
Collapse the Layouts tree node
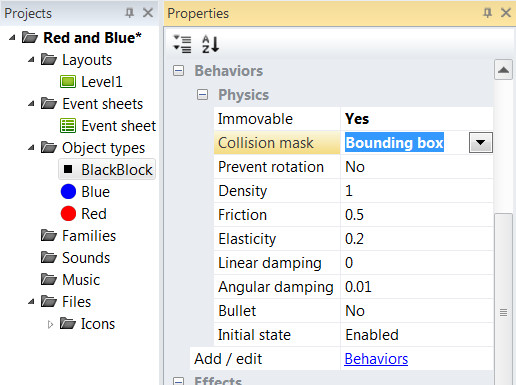tap(31, 60)
